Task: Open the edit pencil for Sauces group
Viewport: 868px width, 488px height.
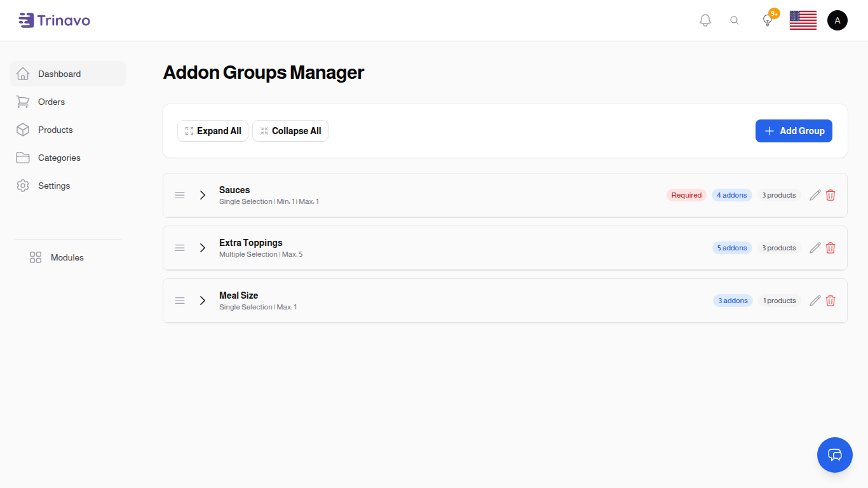Action: point(815,195)
